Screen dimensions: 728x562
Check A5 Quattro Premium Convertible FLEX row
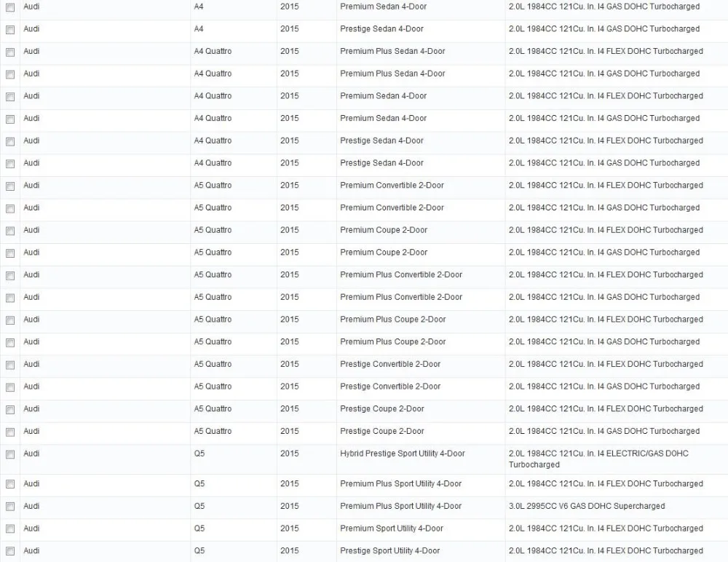pyautogui.click(x=10, y=186)
